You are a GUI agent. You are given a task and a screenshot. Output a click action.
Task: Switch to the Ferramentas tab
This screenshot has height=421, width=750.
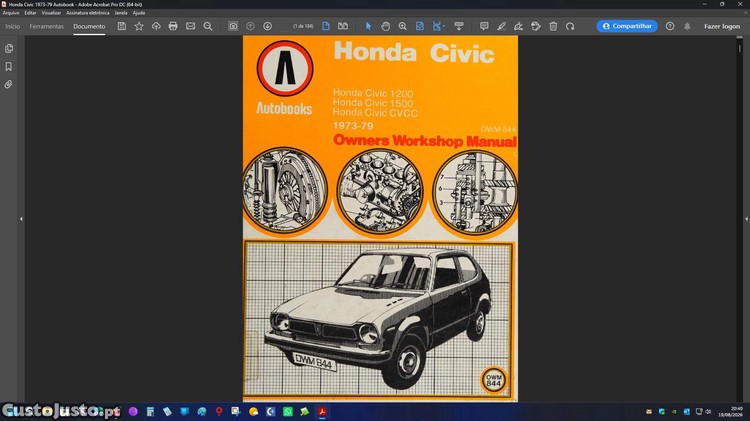tap(46, 26)
